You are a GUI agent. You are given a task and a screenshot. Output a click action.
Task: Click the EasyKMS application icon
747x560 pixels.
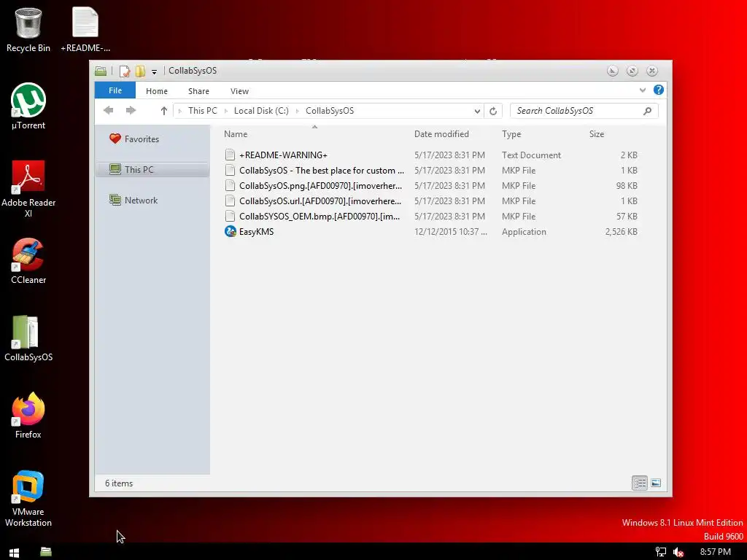tap(230, 231)
